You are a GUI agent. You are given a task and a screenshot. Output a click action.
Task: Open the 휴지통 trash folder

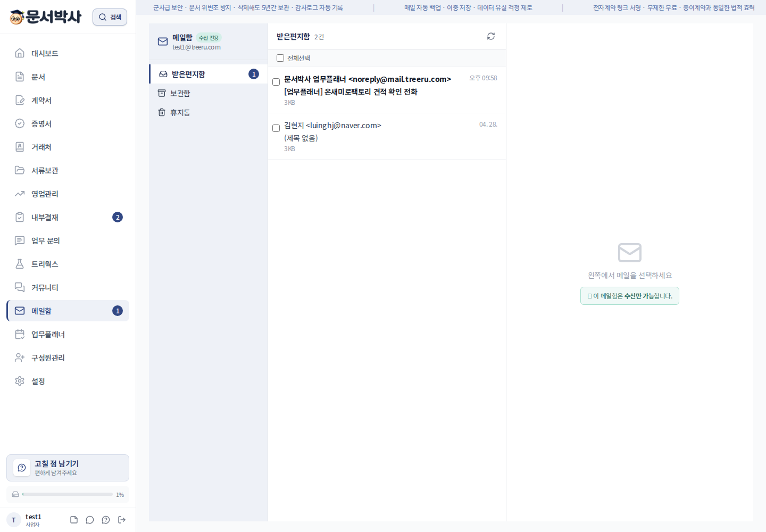(209, 112)
